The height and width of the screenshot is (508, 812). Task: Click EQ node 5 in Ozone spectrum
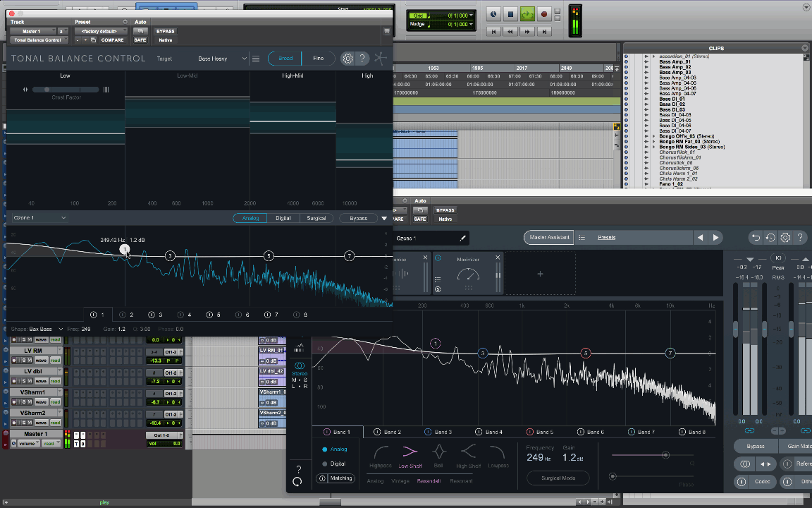586,353
